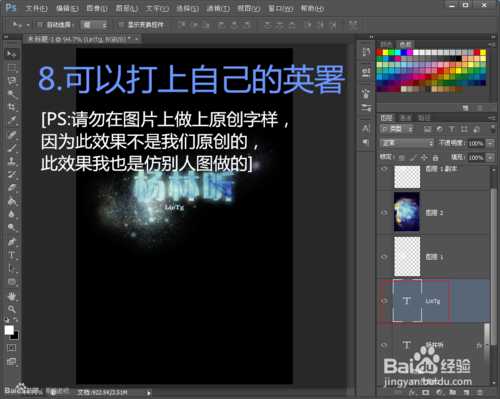This screenshot has height=399, width=500.
Task: Select the Zoom tool in toolbox
Action: (12, 309)
